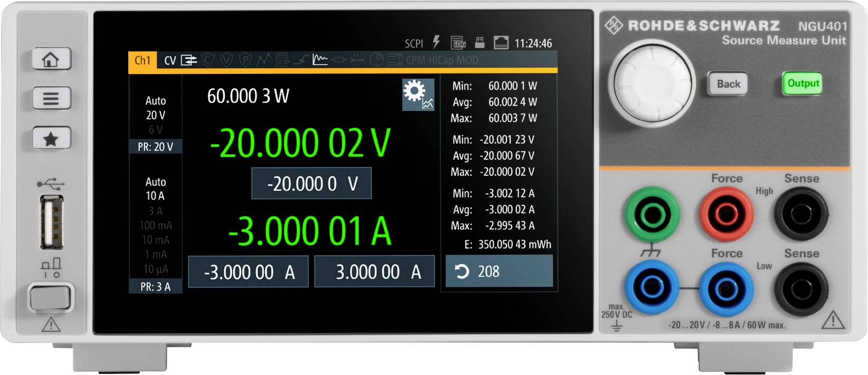
Task: Select the CV mode label
Action: 170,61
